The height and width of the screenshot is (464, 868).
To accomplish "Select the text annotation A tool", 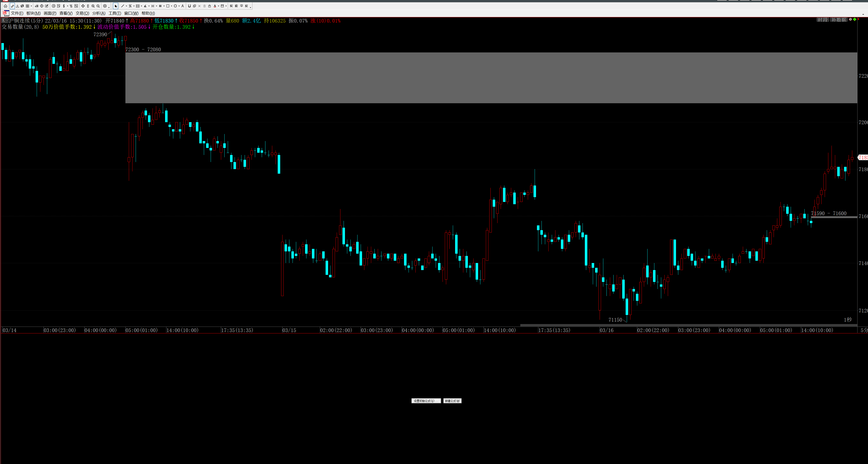I will [x=183, y=6].
